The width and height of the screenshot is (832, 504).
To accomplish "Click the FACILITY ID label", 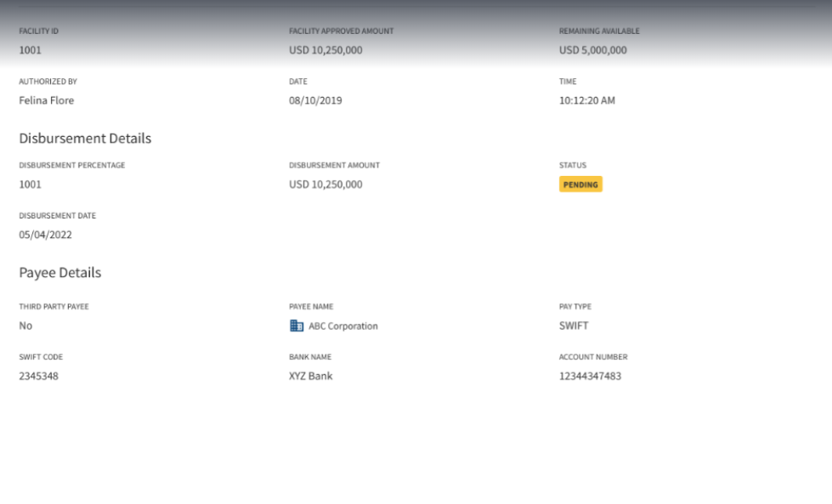I will pos(39,31).
